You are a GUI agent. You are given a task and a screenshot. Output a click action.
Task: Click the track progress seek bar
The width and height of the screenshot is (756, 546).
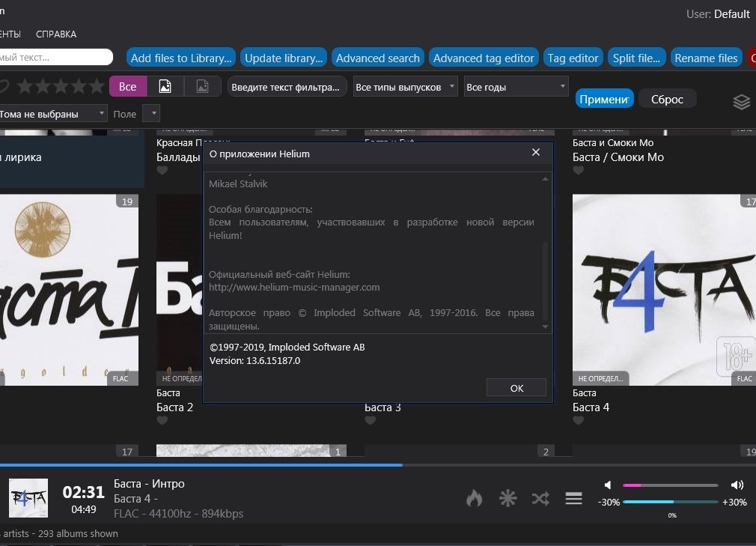tap(378, 465)
